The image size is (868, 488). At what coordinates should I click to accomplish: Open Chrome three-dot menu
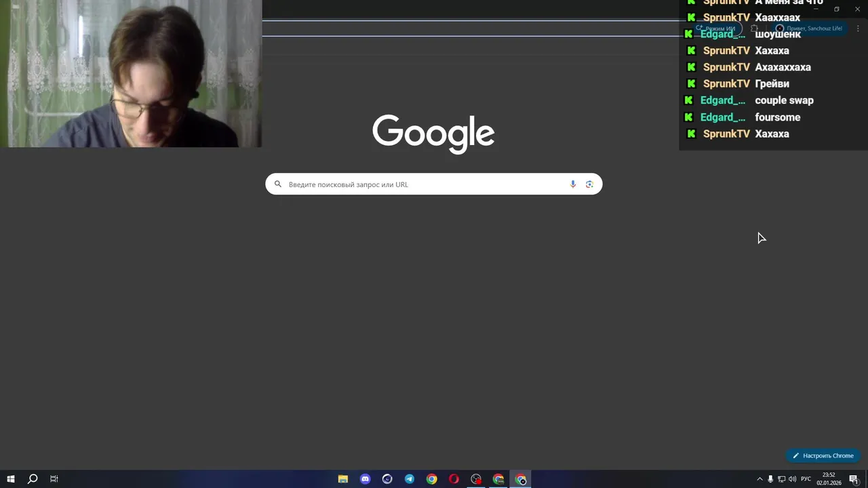pos(858,28)
